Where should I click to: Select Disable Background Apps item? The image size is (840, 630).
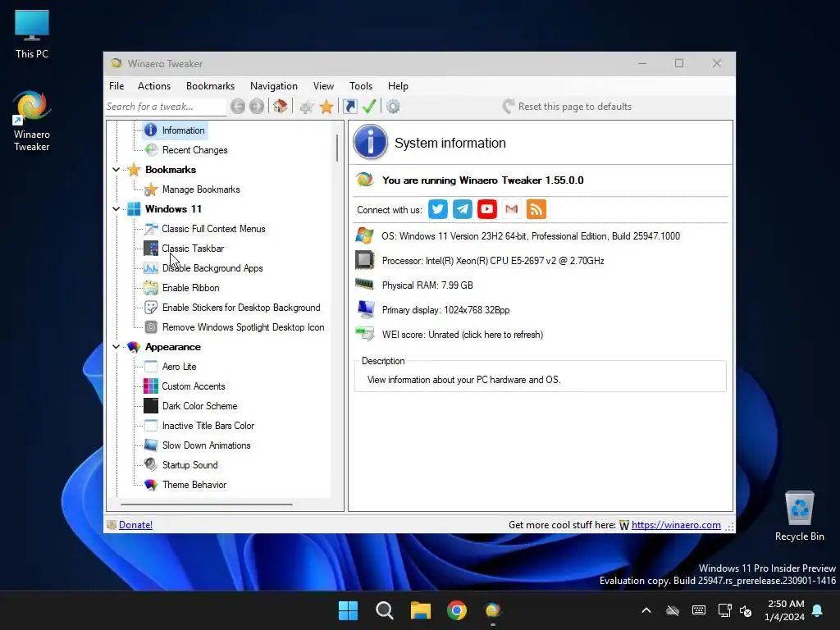point(212,268)
